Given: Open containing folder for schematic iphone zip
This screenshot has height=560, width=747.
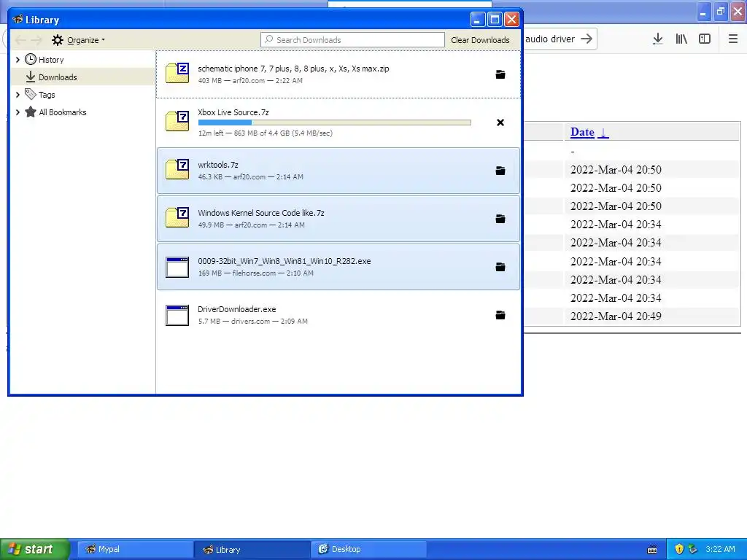Looking at the screenshot, I should pos(500,74).
